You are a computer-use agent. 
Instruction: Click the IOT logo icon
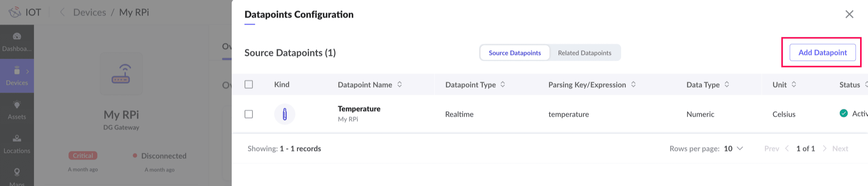coord(15,12)
